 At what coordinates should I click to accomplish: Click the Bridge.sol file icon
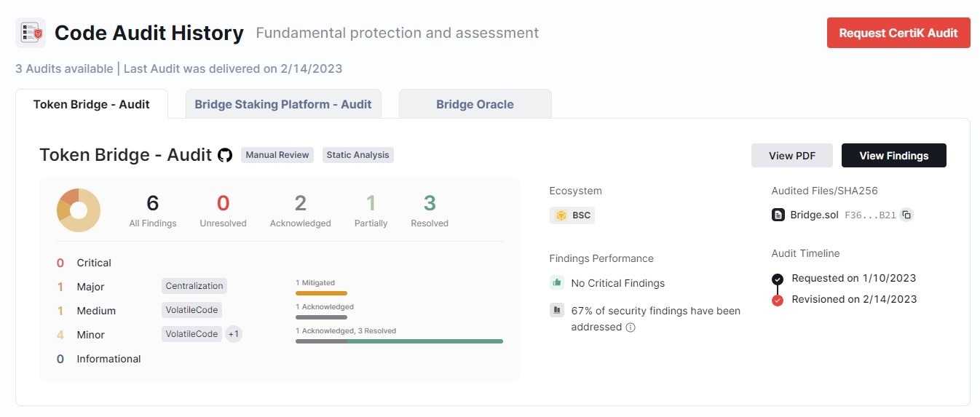pyautogui.click(x=778, y=215)
